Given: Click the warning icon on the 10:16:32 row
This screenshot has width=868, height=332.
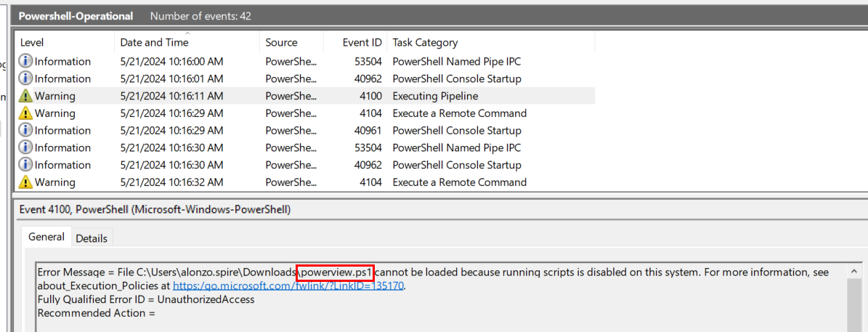Looking at the screenshot, I should (25, 182).
